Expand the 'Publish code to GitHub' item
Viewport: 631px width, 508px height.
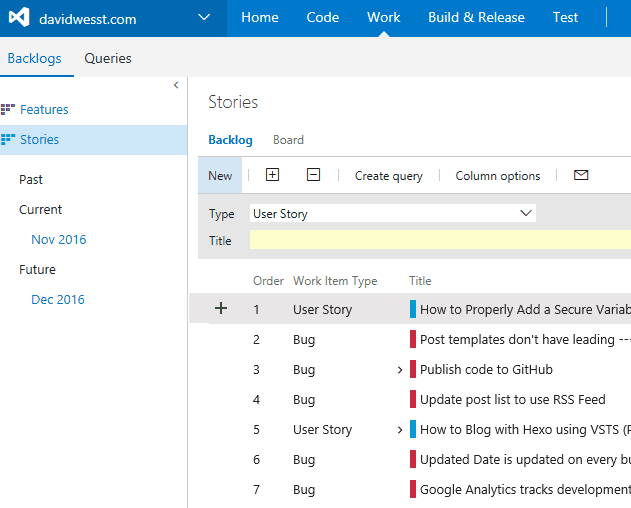(x=400, y=370)
